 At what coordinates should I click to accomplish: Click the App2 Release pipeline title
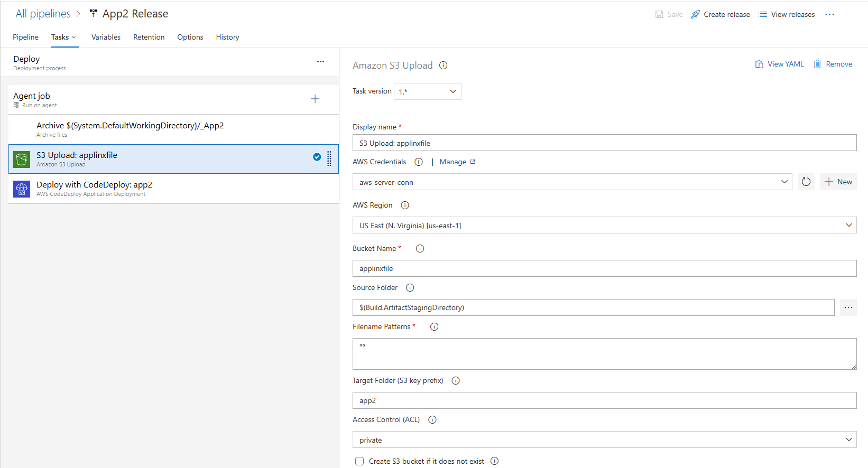point(135,14)
